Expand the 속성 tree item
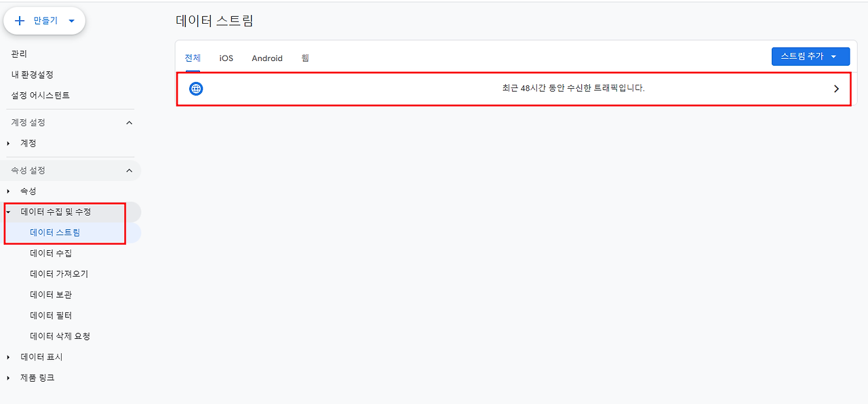This screenshot has width=868, height=404. pyautogui.click(x=7, y=190)
